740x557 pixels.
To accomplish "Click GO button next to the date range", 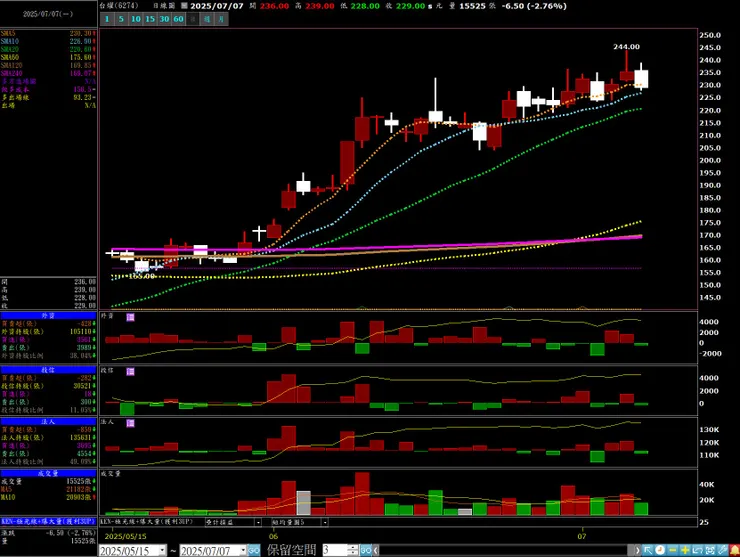I will tap(254, 550).
